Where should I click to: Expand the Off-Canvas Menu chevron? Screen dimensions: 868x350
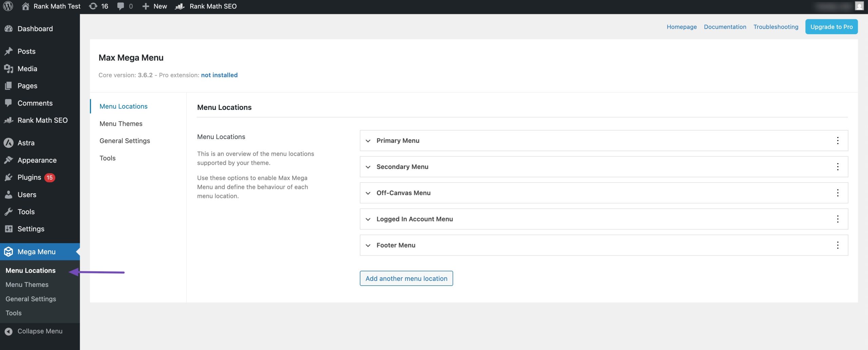368,193
